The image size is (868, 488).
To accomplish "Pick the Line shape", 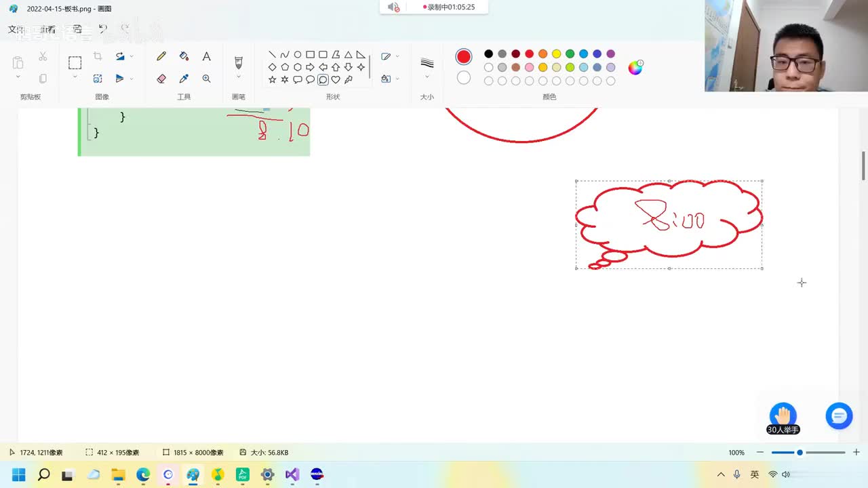I will click(272, 55).
